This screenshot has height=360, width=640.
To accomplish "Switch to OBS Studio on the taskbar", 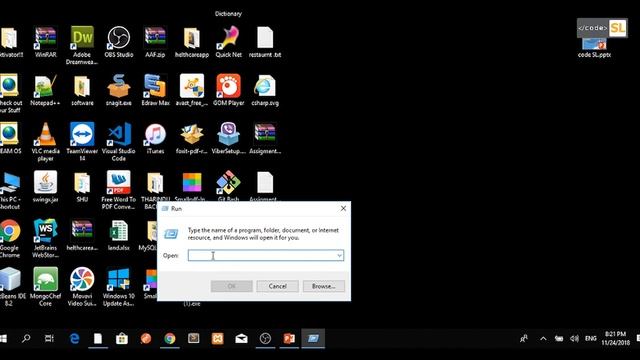I will coord(265,338).
